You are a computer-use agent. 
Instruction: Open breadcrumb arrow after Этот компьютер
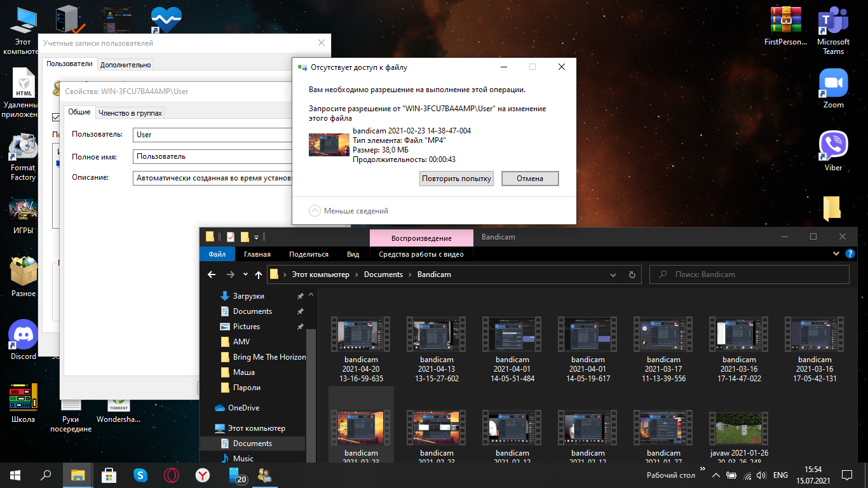pos(356,274)
